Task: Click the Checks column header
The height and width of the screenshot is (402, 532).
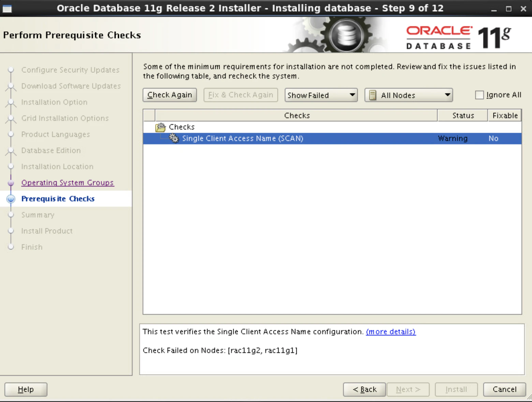Action: click(297, 115)
